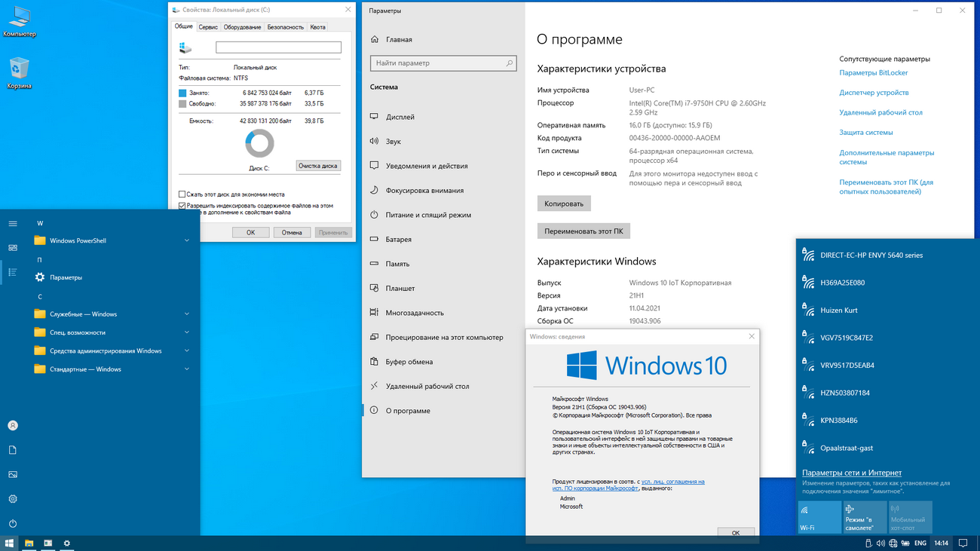Expand the Спец. возможности folder
This screenshot has height=551, width=980.
tap(112, 332)
